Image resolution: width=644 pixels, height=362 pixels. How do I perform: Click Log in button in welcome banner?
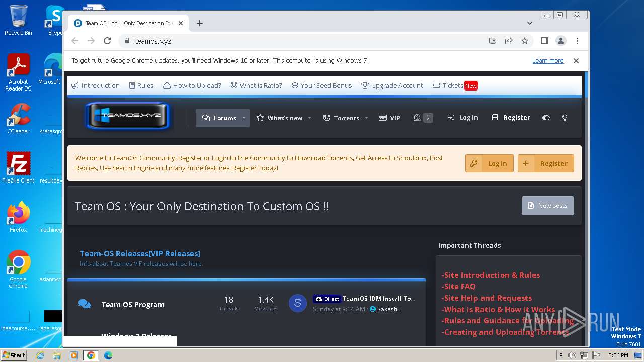(x=490, y=163)
